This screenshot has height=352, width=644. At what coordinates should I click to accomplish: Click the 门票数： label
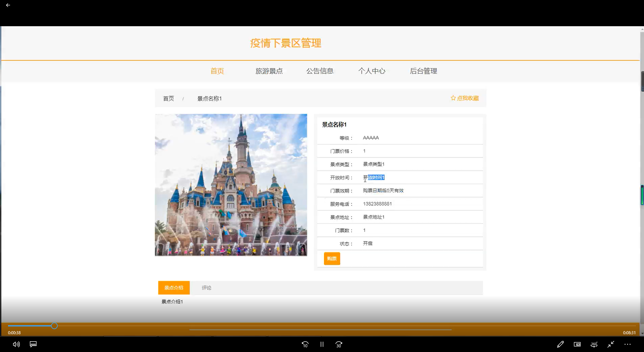(344, 230)
